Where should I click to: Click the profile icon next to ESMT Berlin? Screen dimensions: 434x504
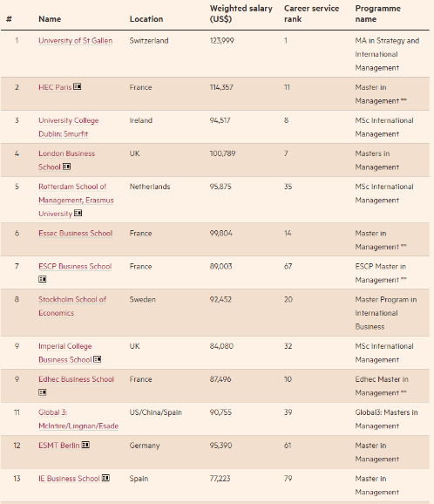coord(85,445)
